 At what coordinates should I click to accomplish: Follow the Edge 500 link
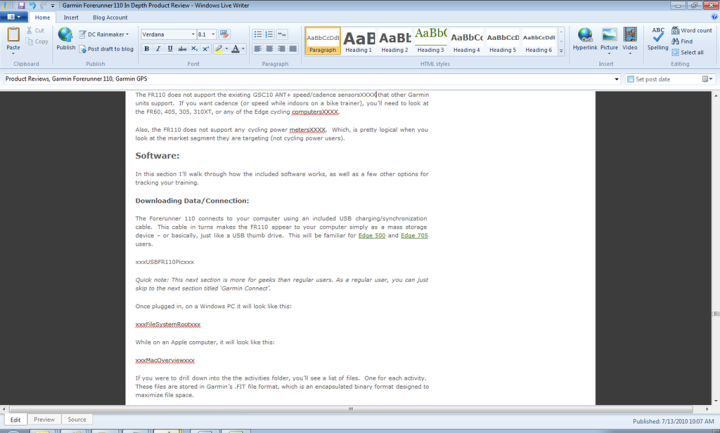click(x=372, y=236)
